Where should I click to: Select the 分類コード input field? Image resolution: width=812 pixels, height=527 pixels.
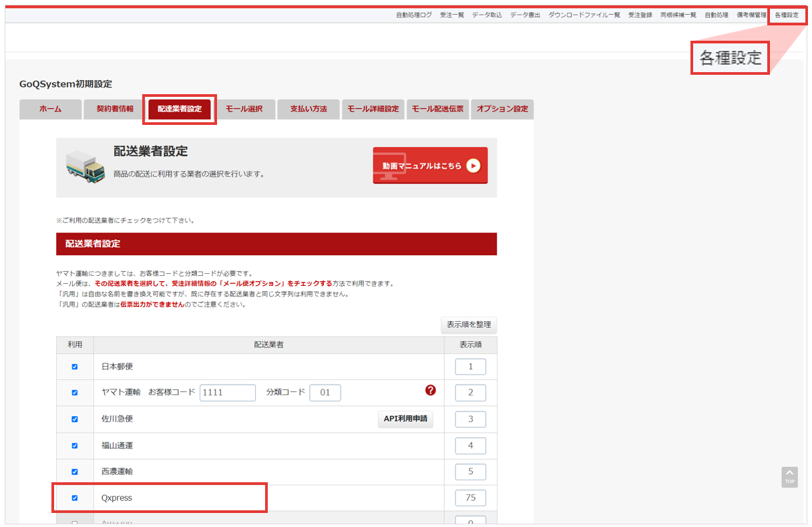pyautogui.click(x=325, y=392)
